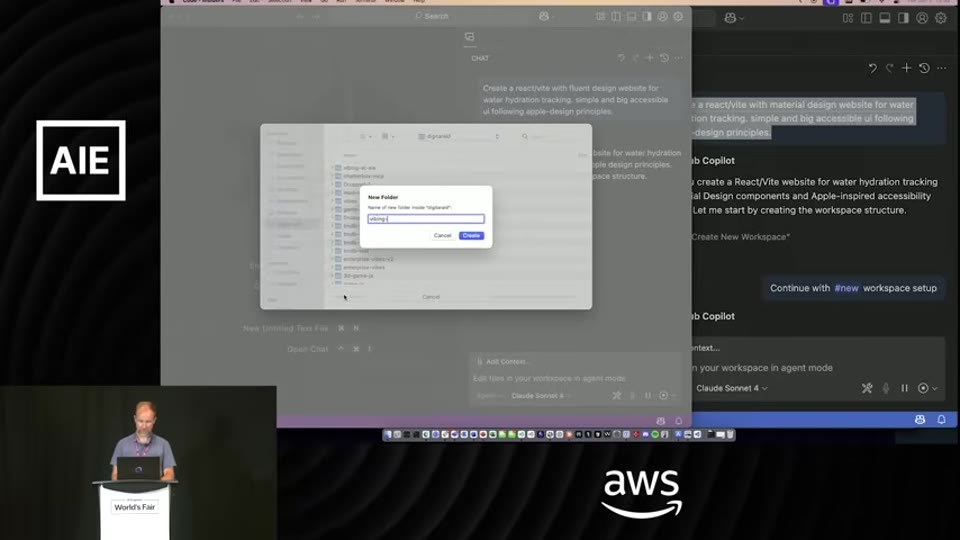Click Finder icon in the macOS Dock
This screenshot has width=960, height=540.
388,435
